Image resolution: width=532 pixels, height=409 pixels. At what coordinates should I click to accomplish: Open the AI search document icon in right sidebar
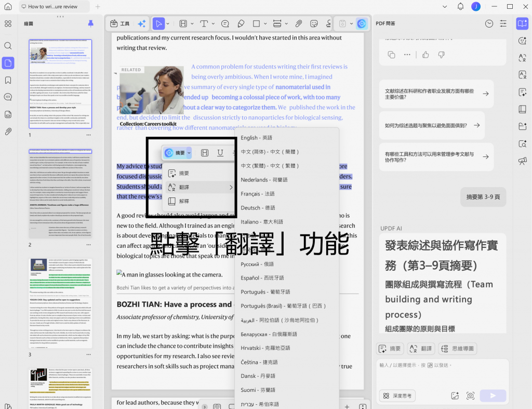tap(523, 143)
